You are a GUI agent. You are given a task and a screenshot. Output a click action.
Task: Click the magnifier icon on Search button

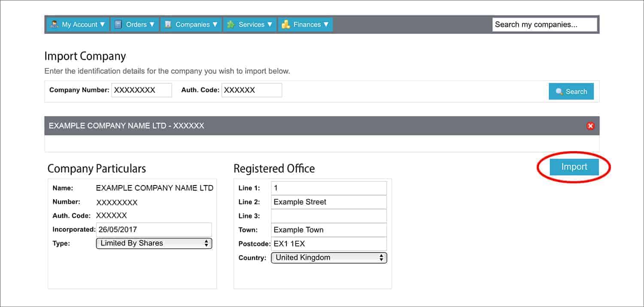[559, 91]
